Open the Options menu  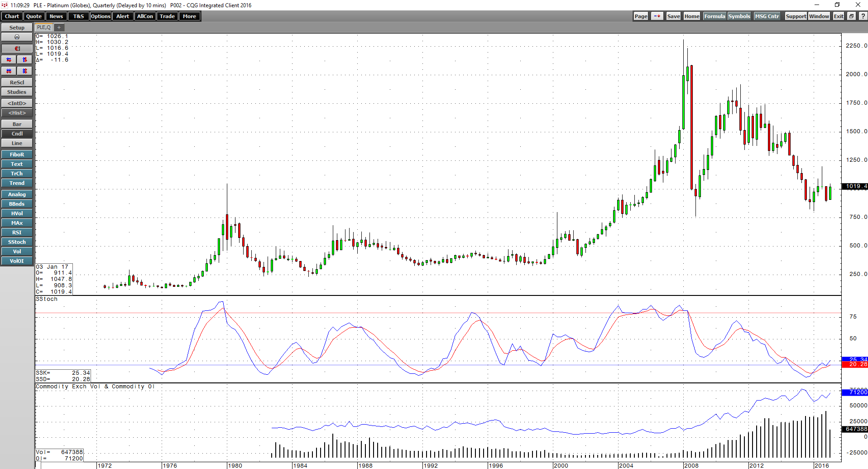tap(101, 16)
